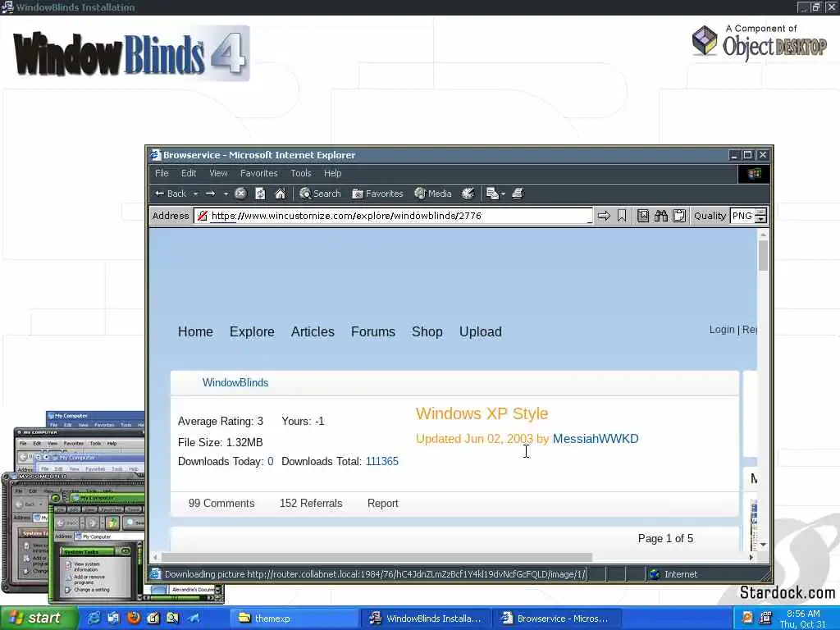
Task: Click the Object Desktop logo
Action: (x=759, y=41)
